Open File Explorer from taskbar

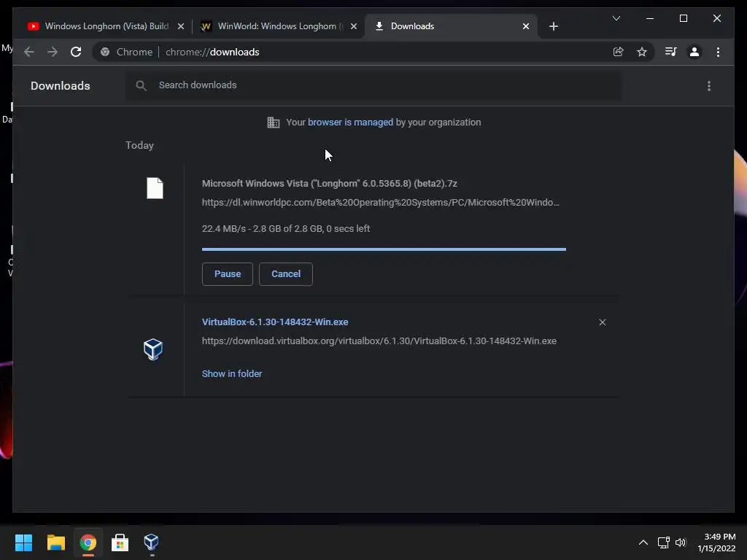point(55,542)
